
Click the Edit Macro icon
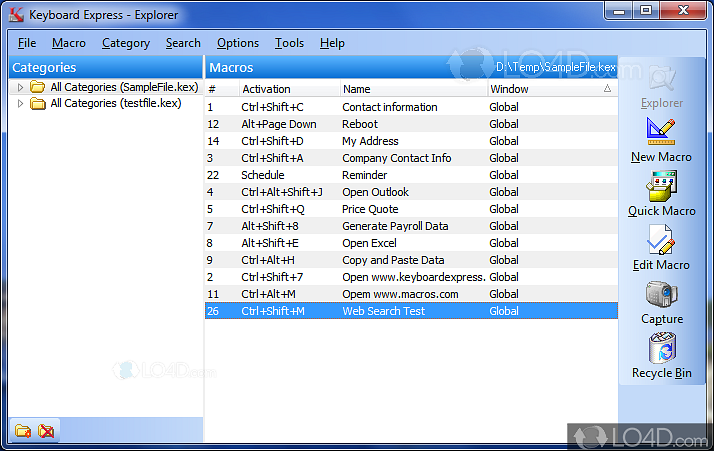click(x=661, y=240)
